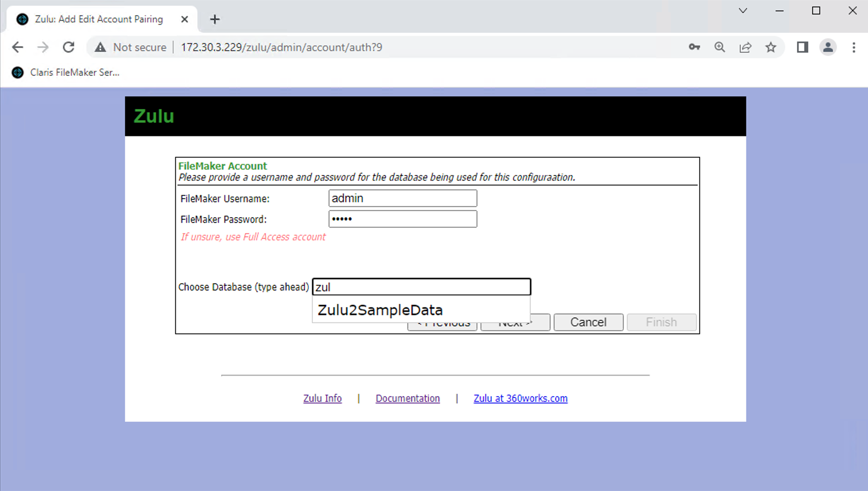Click the Cancel button
The height and width of the screenshot is (491, 868).
click(588, 322)
